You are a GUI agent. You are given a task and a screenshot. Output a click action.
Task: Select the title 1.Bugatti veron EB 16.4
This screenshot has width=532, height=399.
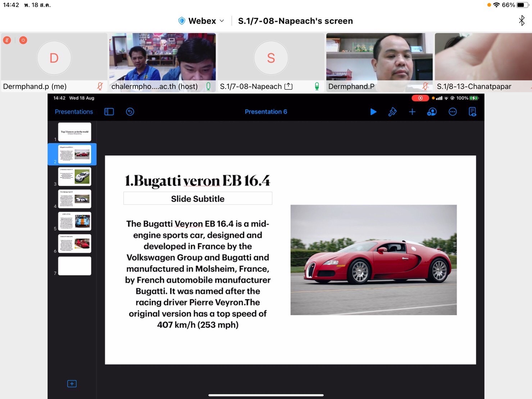(197, 181)
